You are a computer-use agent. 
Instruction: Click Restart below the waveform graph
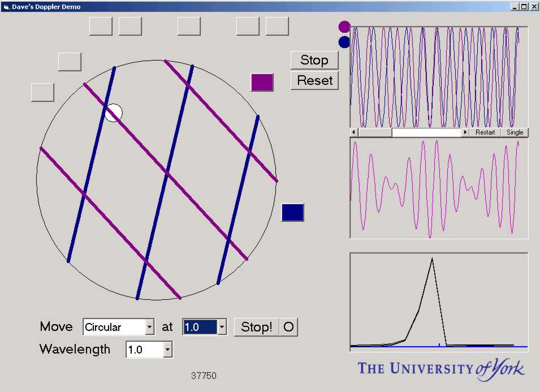[x=485, y=132]
